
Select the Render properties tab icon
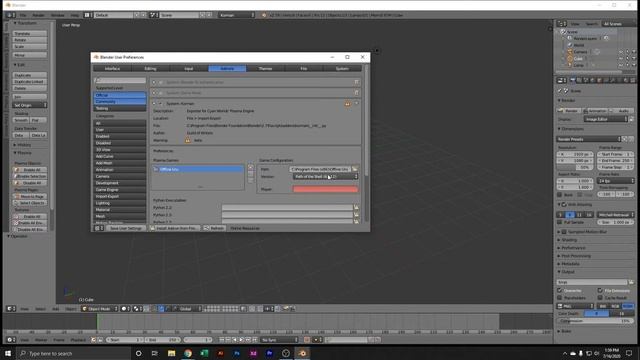coord(572,80)
